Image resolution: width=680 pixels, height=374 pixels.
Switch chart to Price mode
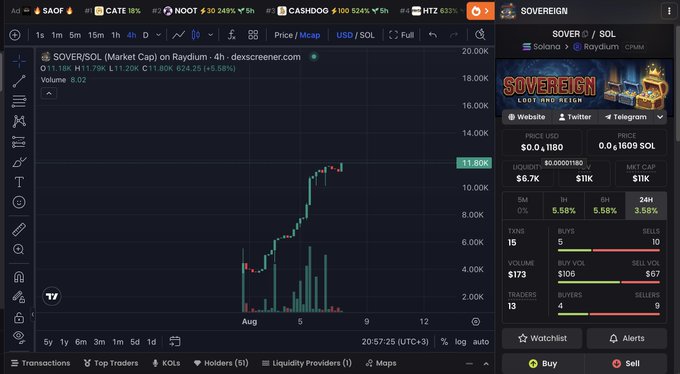(x=283, y=35)
